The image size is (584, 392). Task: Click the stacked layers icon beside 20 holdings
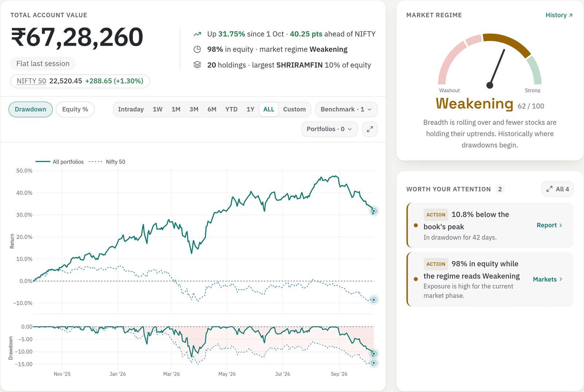point(197,65)
